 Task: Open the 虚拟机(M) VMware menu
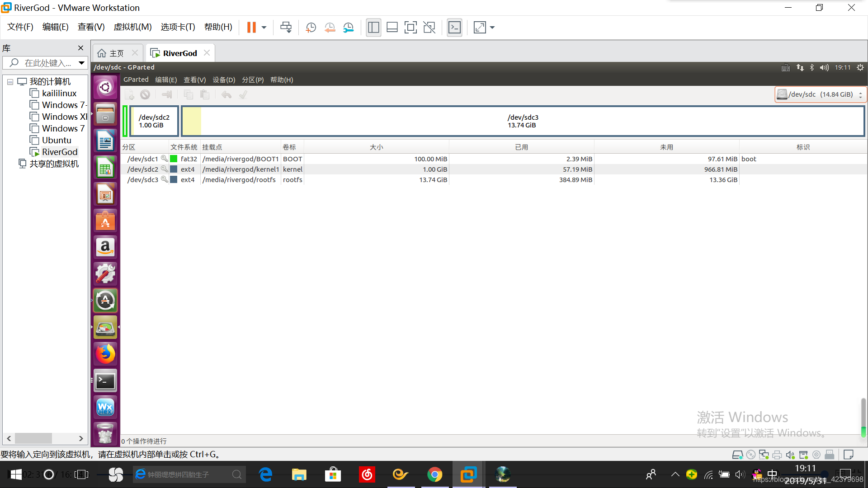tap(132, 27)
